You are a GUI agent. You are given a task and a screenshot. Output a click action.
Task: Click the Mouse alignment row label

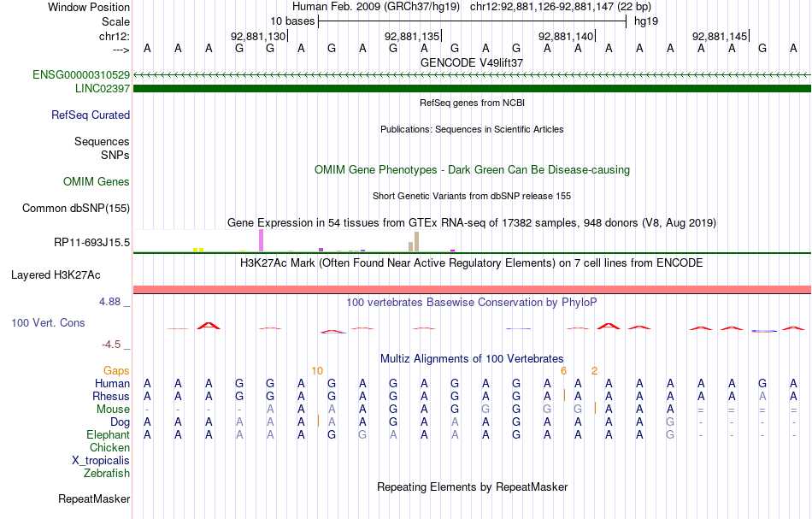click(x=114, y=410)
